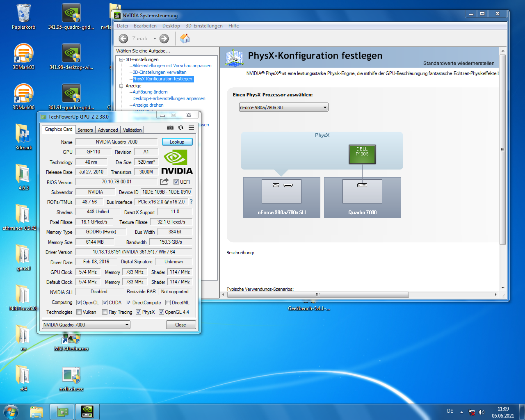
Task: Switch to the Validation tab
Action: (132, 130)
